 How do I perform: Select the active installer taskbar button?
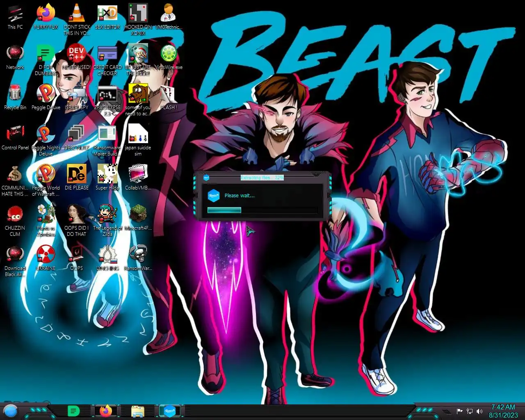170,411
